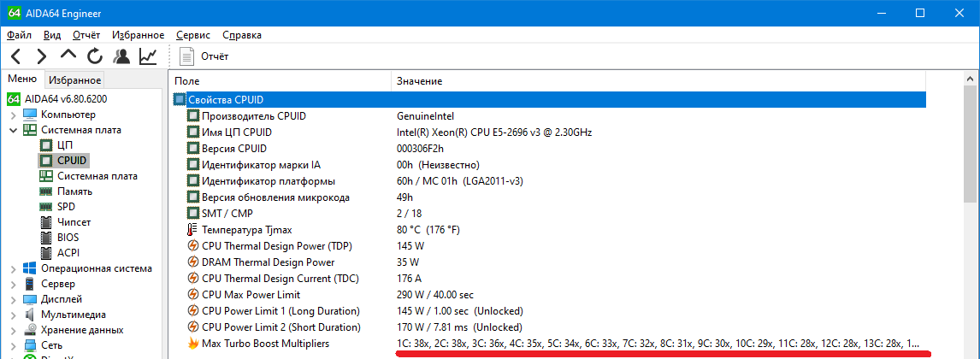
Task: Collapse the Системная плата tree node
Action: [14, 130]
